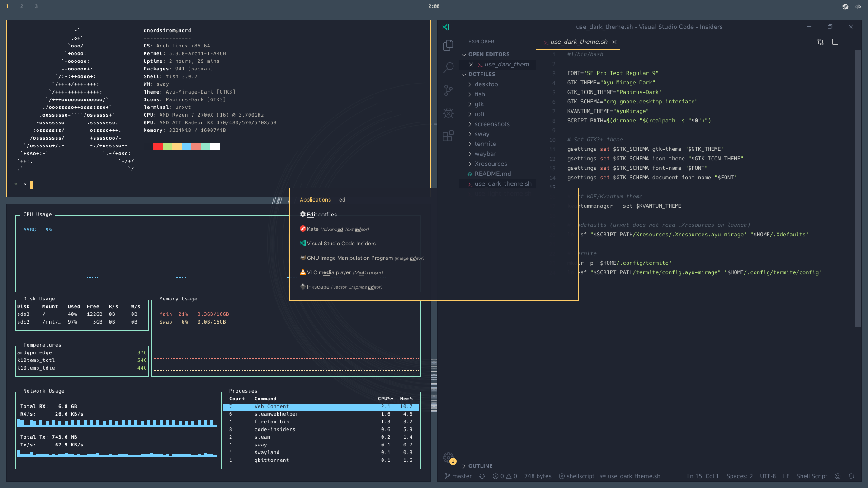Open the Source Control view

448,90
